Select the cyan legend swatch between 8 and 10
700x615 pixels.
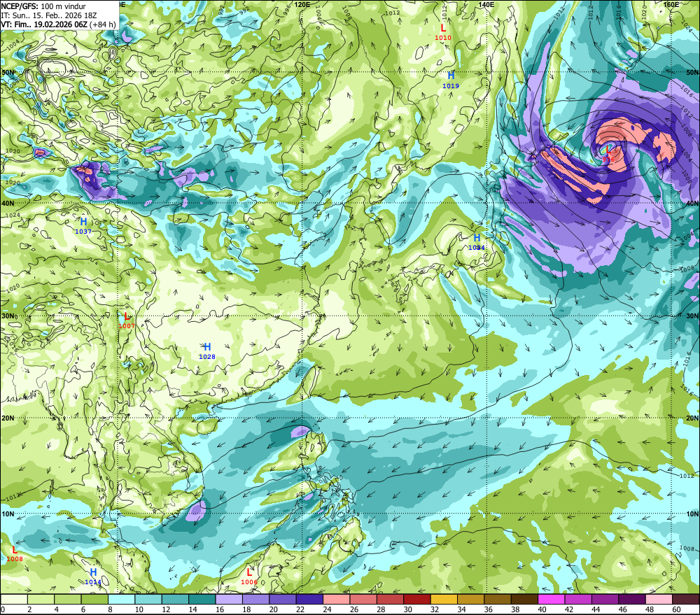point(121,599)
